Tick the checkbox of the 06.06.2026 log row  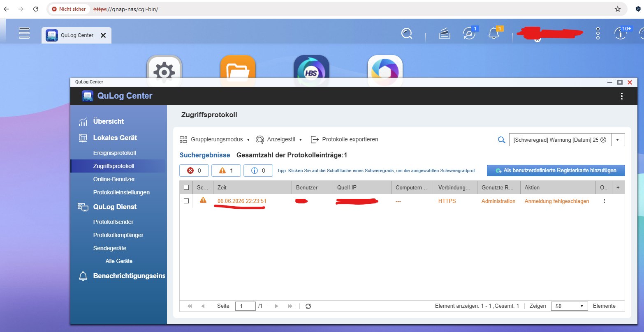click(x=186, y=201)
